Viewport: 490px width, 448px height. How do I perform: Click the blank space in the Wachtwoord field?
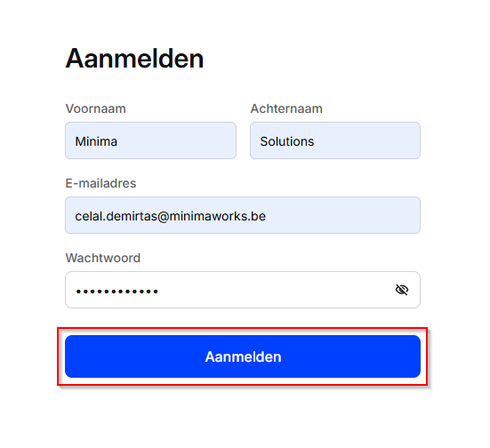pyautogui.click(x=275, y=290)
